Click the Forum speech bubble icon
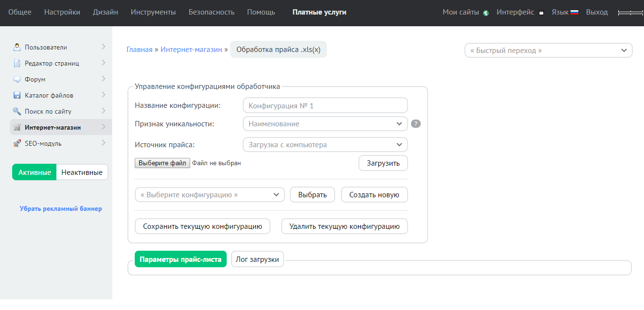Viewport: 644px width, 310px height. coord(17,79)
